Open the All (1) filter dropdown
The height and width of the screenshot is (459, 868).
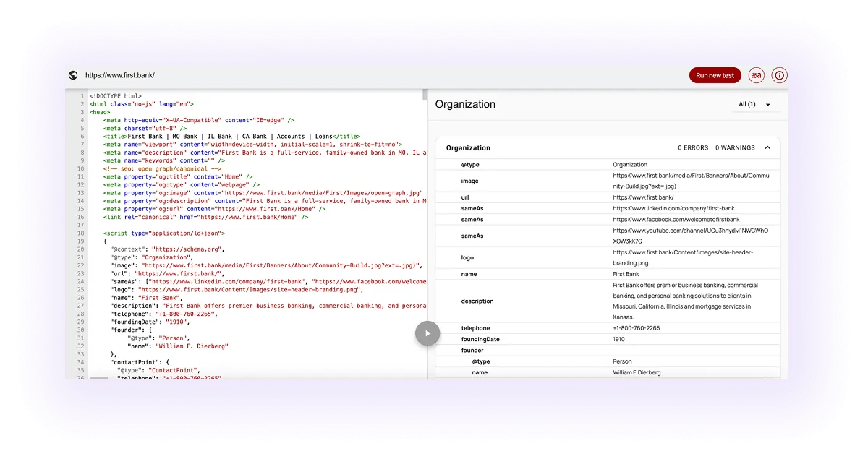[x=752, y=104]
